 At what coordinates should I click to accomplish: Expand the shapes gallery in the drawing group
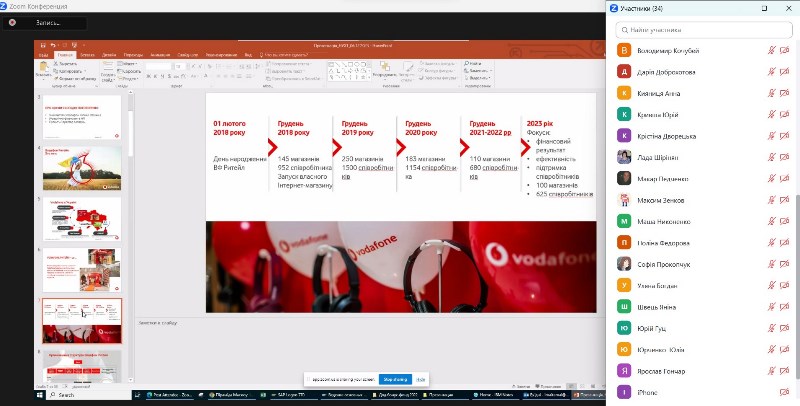pos(370,78)
